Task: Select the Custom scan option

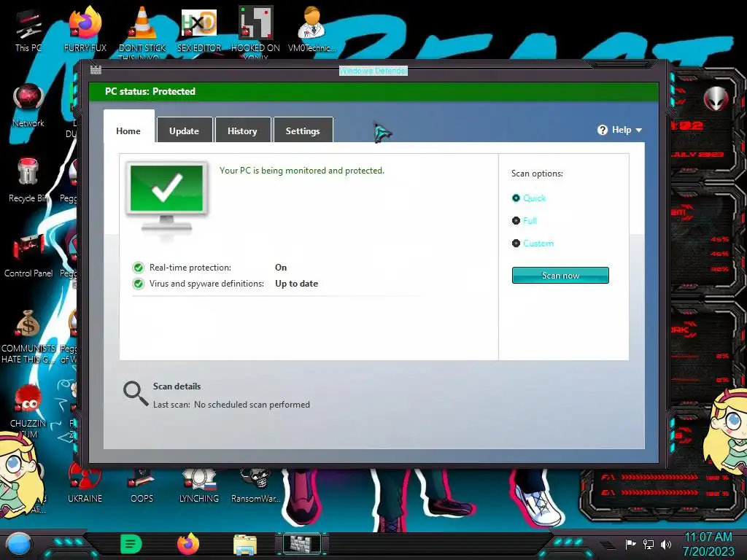Action: (533, 244)
